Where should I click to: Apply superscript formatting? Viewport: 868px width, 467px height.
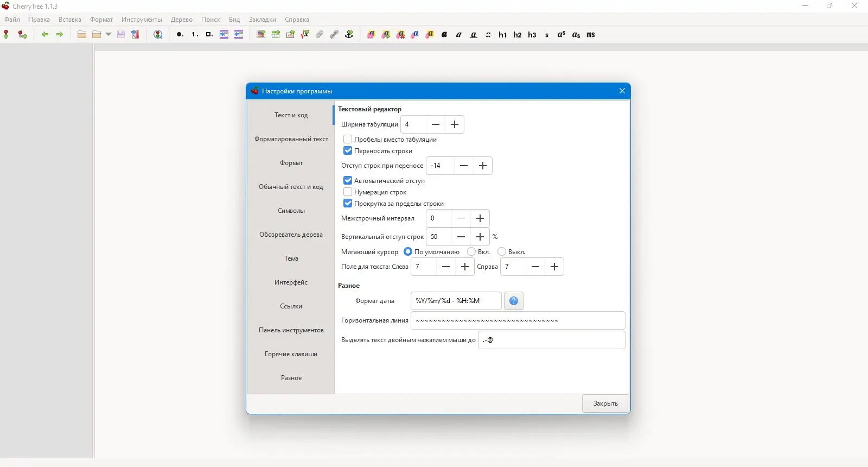pos(561,35)
